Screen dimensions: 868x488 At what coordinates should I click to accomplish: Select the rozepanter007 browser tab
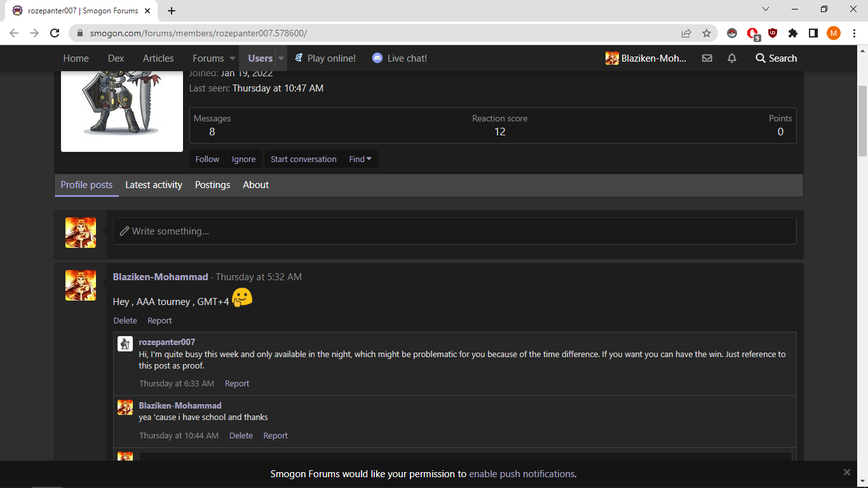pyautogui.click(x=81, y=10)
